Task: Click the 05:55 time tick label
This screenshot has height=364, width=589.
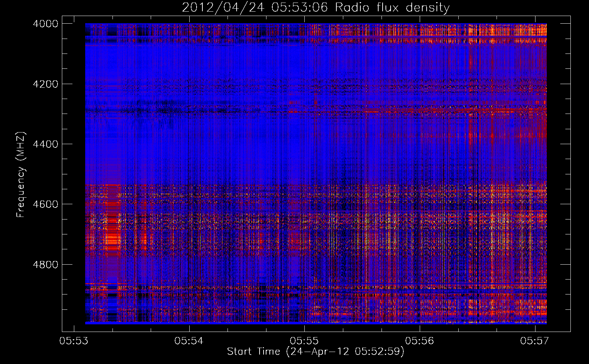Action: coord(304,341)
